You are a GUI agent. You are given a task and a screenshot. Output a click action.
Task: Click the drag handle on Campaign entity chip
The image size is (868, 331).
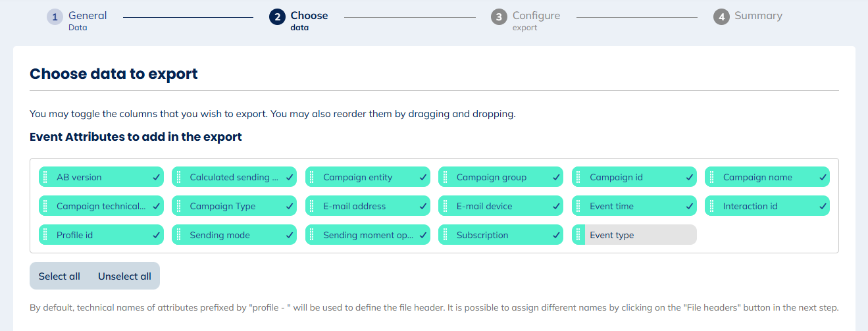(x=311, y=177)
